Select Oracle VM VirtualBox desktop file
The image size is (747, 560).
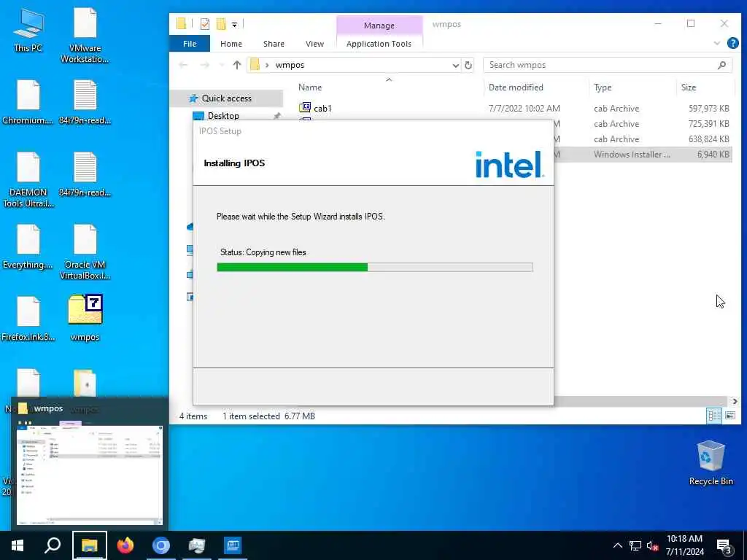pyautogui.click(x=85, y=252)
